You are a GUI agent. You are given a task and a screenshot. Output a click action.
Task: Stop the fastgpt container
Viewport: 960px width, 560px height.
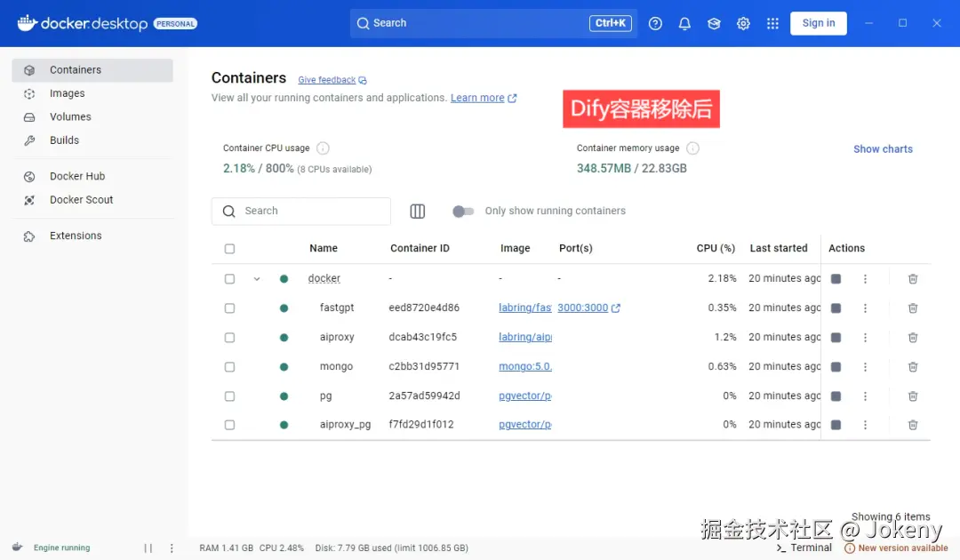tap(836, 308)
